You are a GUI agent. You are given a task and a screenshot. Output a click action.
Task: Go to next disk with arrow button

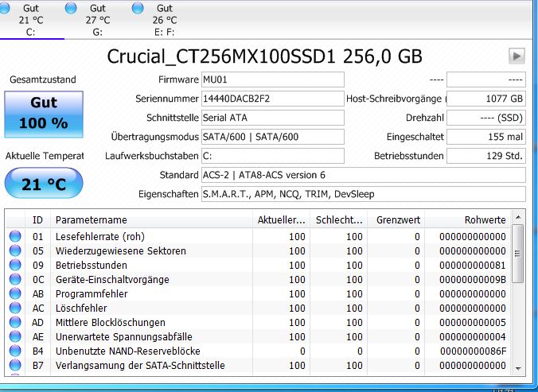click(x=517, y=56)
